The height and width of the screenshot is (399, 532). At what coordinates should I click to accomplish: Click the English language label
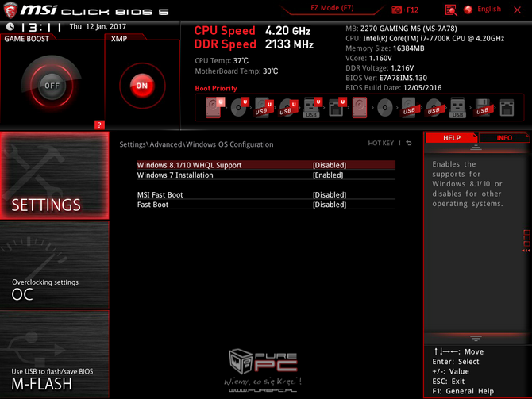[x=489, y=10]
